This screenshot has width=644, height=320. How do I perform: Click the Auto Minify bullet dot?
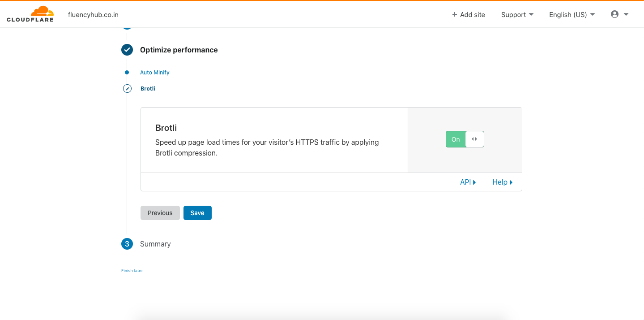pyautogui.click(x=127, y=72)
